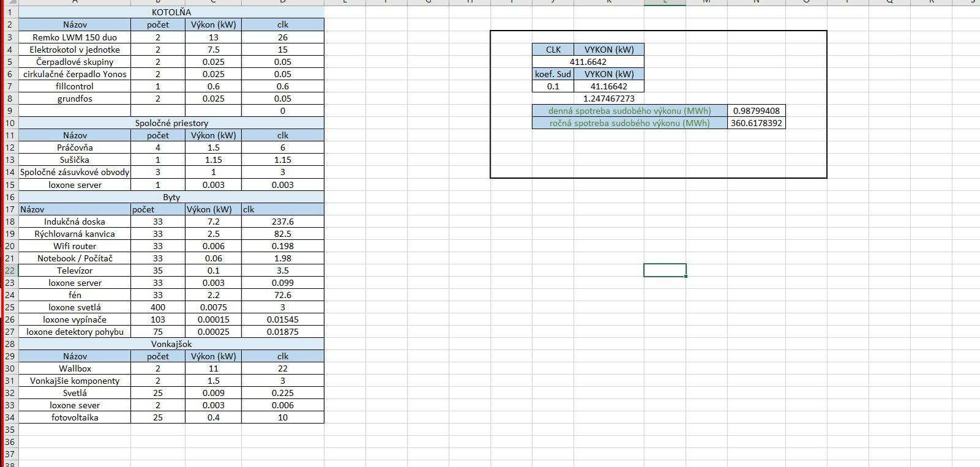
Task: Select the cell showing 360.6178392
Action: click(x=756, y=123)
